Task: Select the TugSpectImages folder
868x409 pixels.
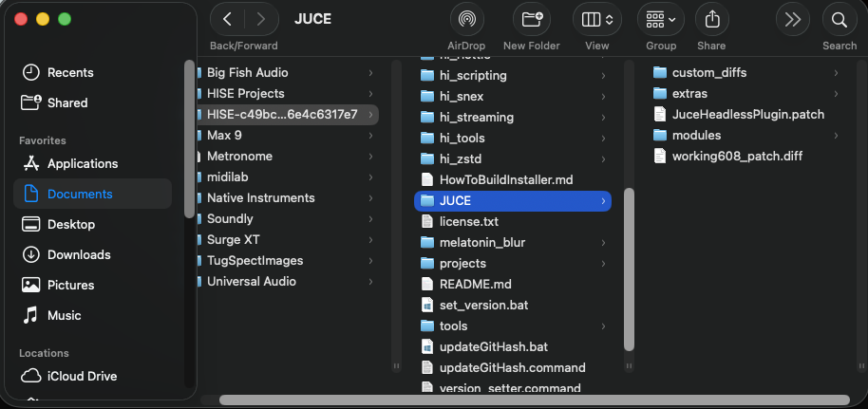Action: [288, 261]
